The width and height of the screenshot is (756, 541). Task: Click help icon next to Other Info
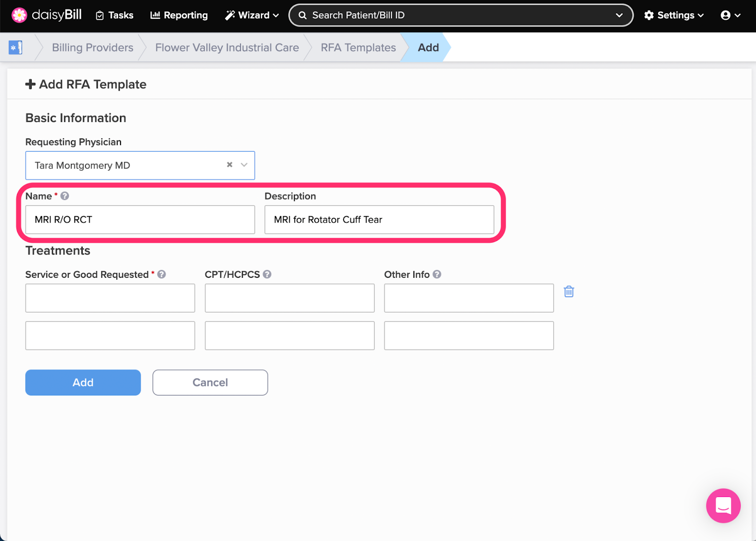(x=437, y=275)
